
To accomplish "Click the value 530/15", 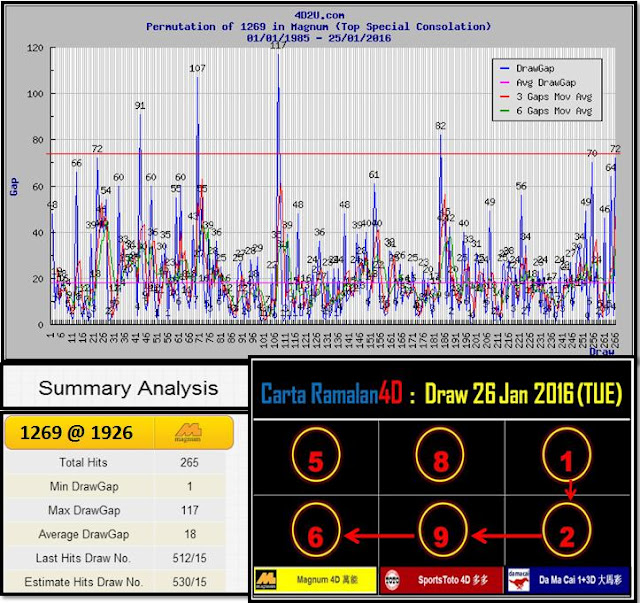I will click(x=189, y=582).
